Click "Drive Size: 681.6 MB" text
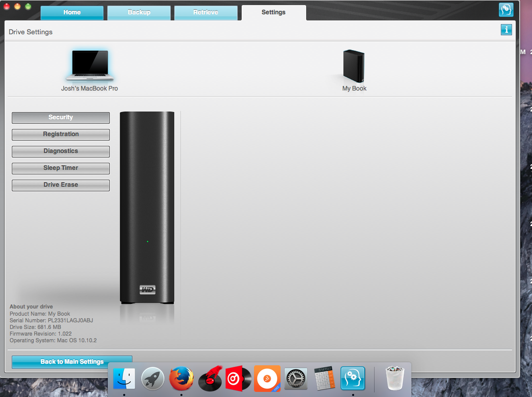This screenshot has height=397, width=532. (35, 327)
